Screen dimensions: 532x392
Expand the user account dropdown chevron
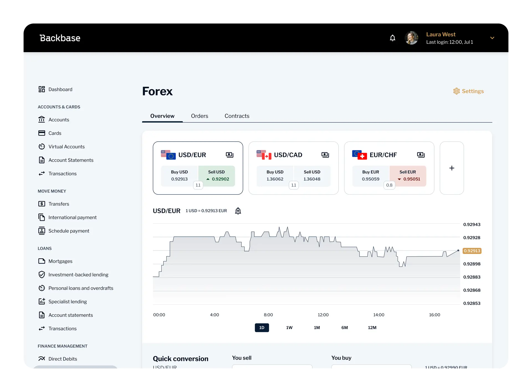point(492,38)
